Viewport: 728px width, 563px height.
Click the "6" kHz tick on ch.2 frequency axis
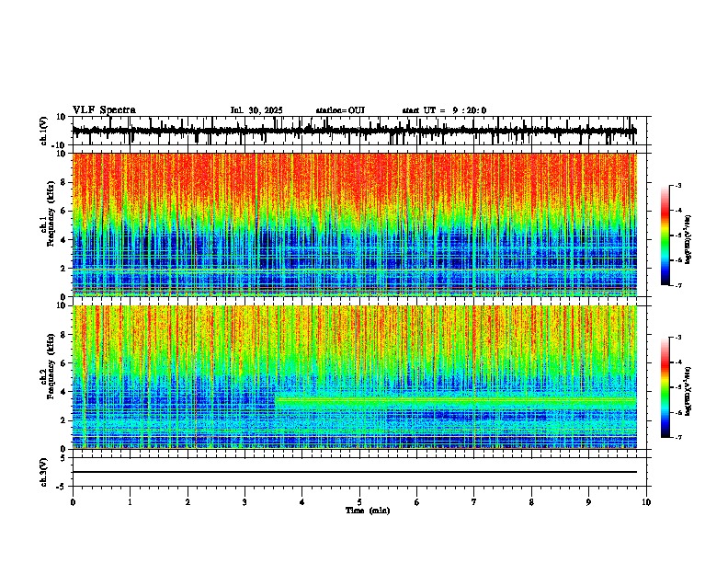[64, 363]
